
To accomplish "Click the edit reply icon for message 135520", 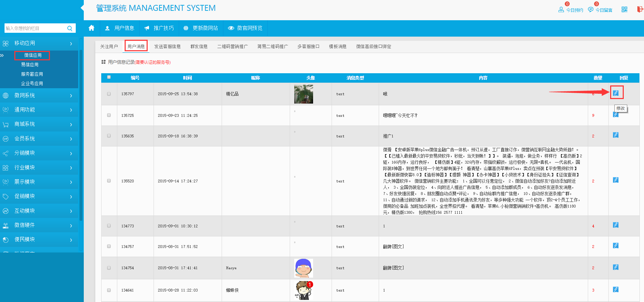I will tap(616, 180).
